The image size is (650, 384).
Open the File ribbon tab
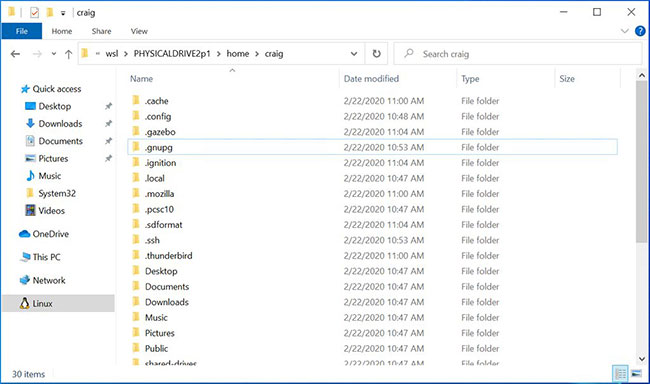point(22,31)
